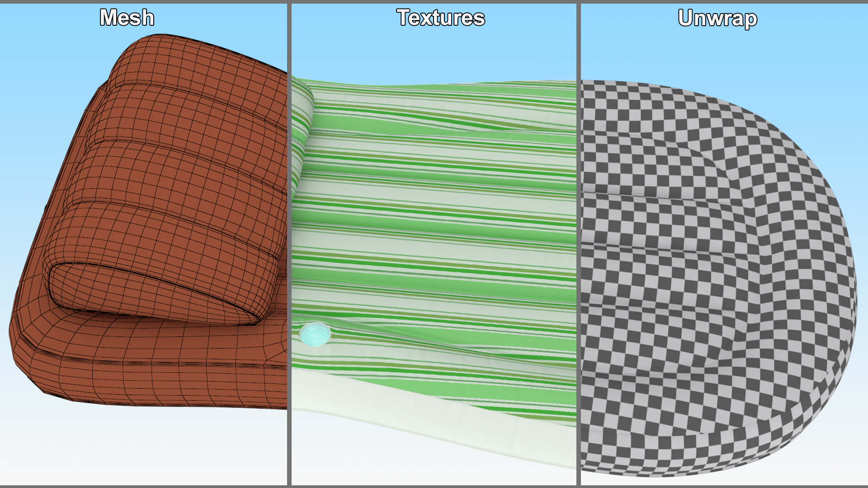Click the "Textures" heading text

pos(441,18)
